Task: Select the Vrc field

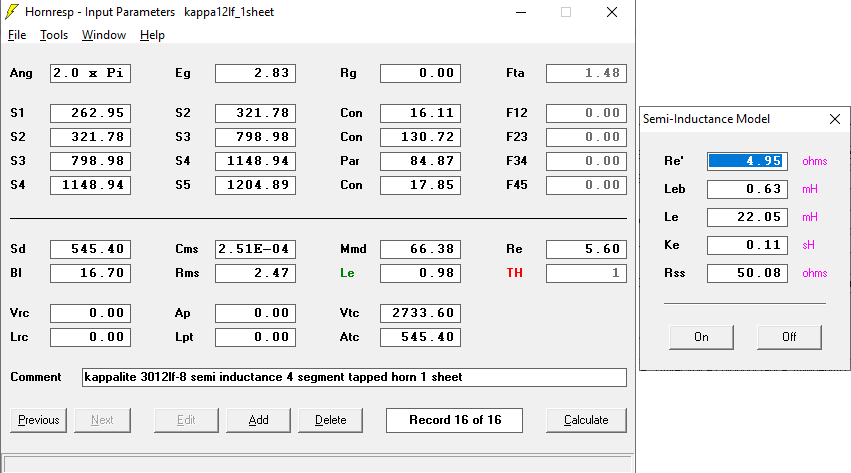Action: 90,313
